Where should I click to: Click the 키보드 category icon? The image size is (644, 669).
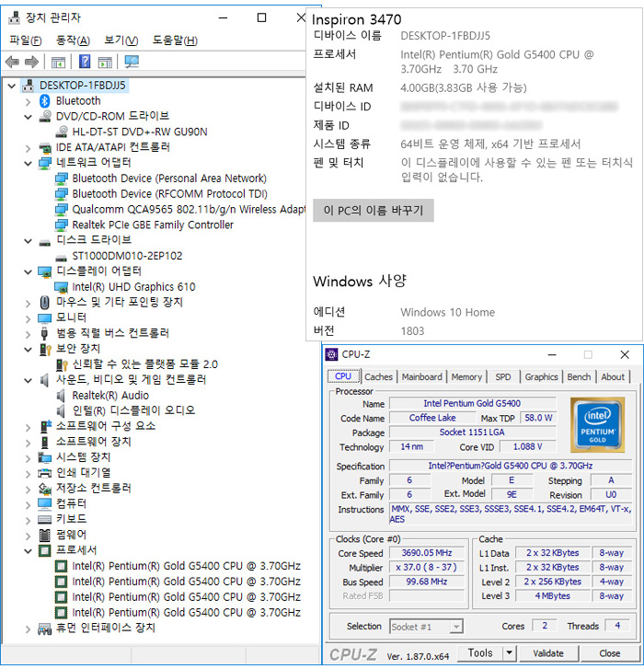pos(45,519)
